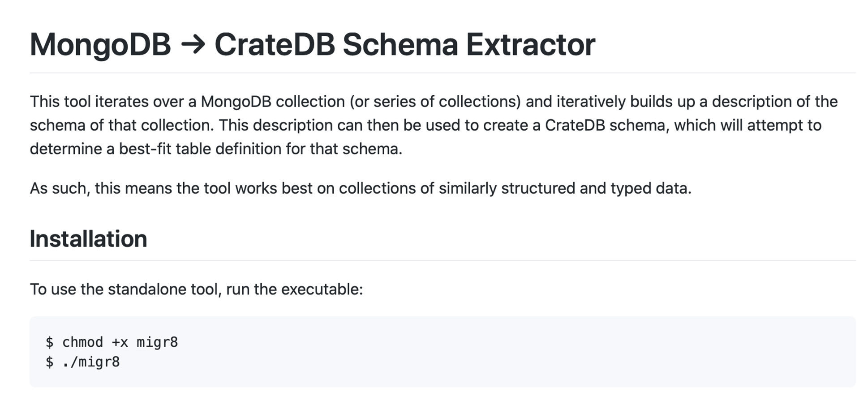Click migr8 at end of first code line
The width and height of the screenshot is (868, 417).
click(x=157, y=342)
